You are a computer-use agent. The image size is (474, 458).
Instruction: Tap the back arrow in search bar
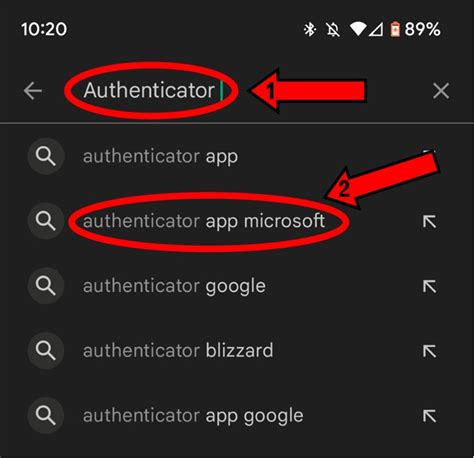click(x=33, y=91)
